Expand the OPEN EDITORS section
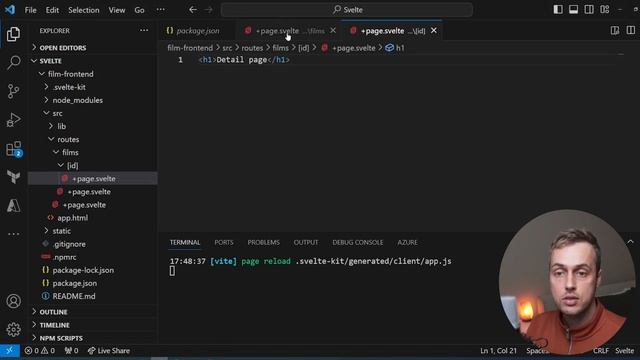The width and height of the screenshot is (640, 360). point(93,48)
